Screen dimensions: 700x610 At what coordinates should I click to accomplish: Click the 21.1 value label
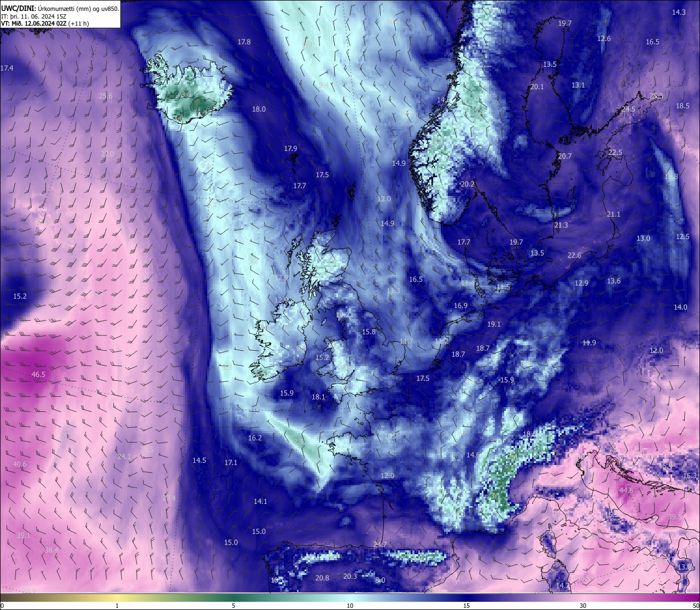point(614,214)
